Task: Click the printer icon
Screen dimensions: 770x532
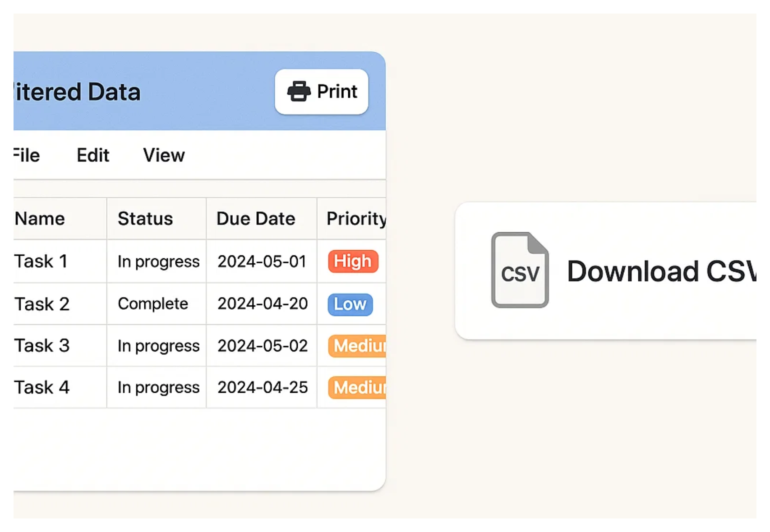Action: click(x=299, y=92)
